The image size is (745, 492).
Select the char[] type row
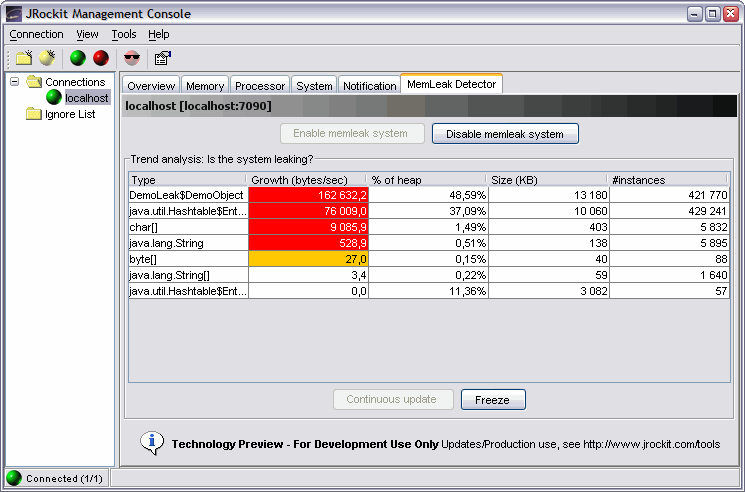[x=429, y=227]
